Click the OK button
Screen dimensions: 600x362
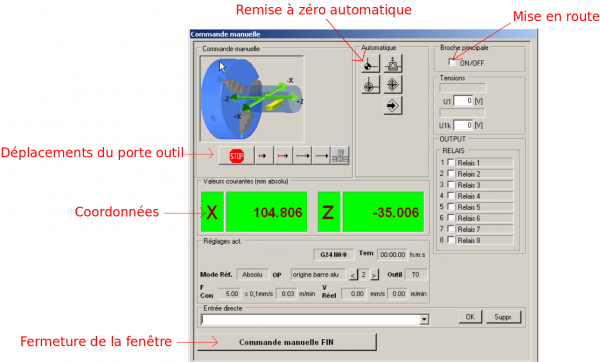470,317
